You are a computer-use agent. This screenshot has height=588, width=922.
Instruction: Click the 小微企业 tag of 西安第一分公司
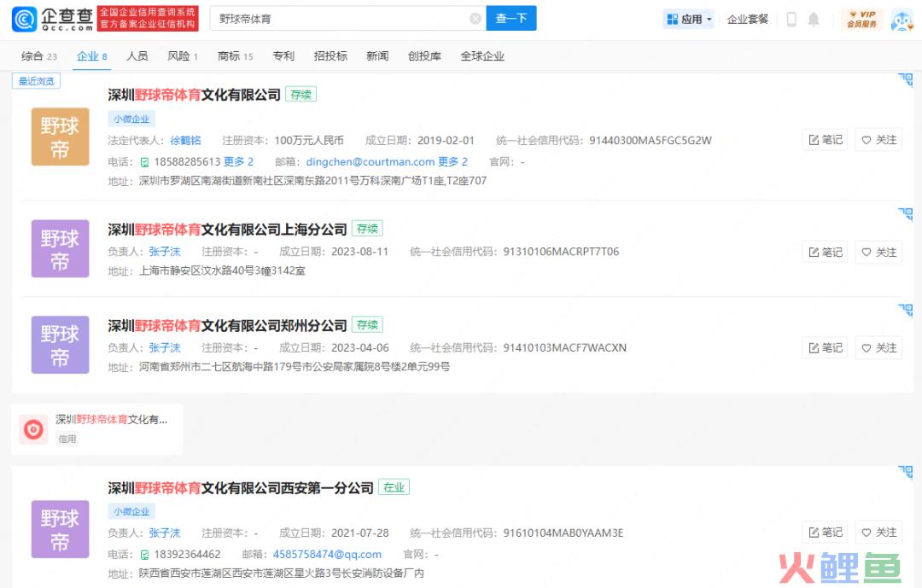pyautogui.click(x=131, y=511)
